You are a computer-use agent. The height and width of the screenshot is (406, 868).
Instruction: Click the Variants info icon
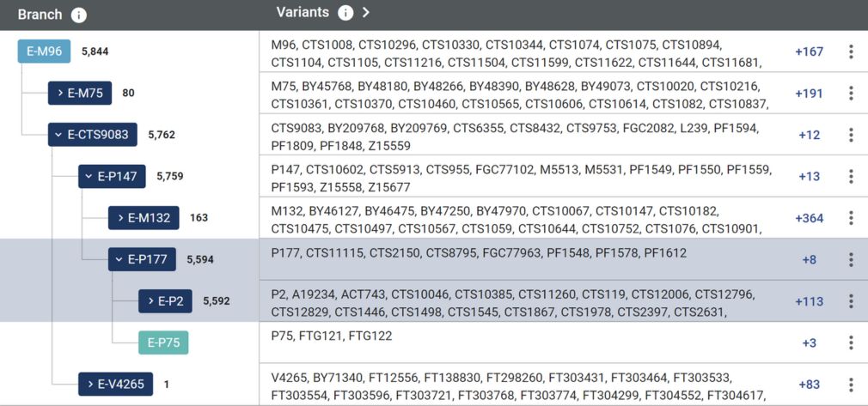click(345, 13)
